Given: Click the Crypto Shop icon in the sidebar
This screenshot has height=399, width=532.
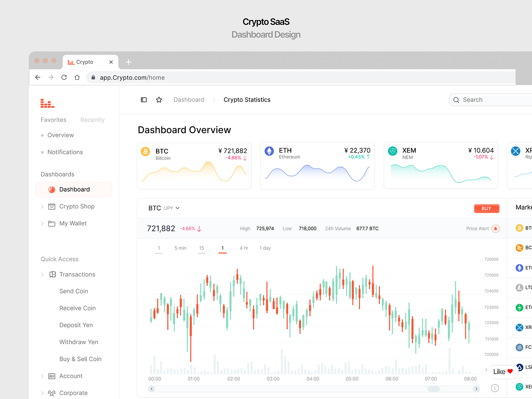Looking at the screenshot, I should point(52,206).
